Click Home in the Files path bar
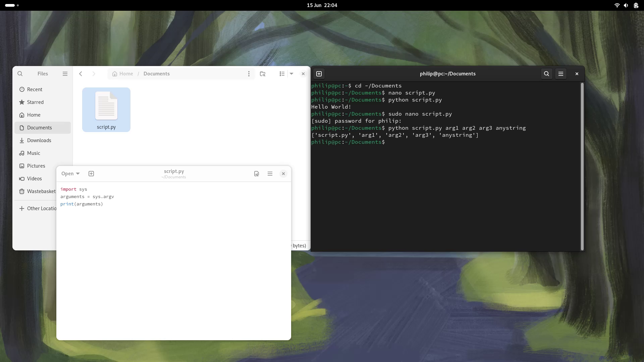Viewport: 644px width, 362px height. coord(123,74)
